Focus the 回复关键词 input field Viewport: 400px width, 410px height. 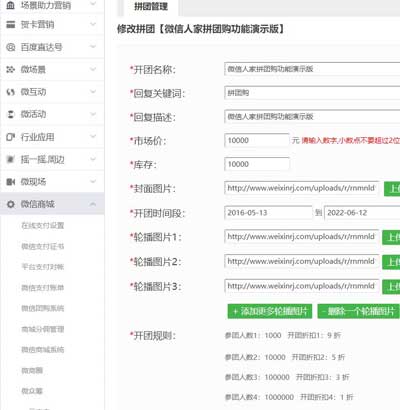pos(312,93)
